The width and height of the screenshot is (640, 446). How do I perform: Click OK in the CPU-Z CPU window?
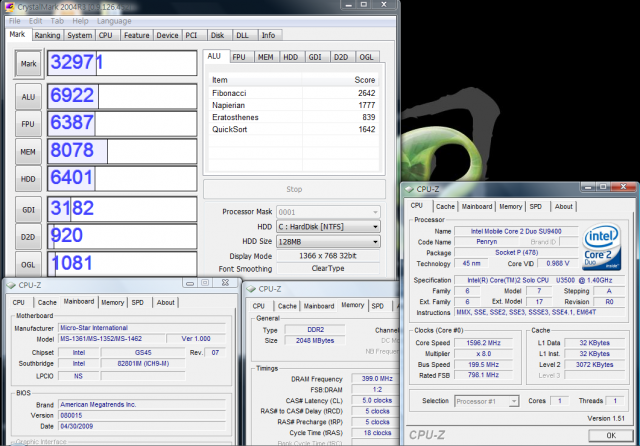[611, 435]
